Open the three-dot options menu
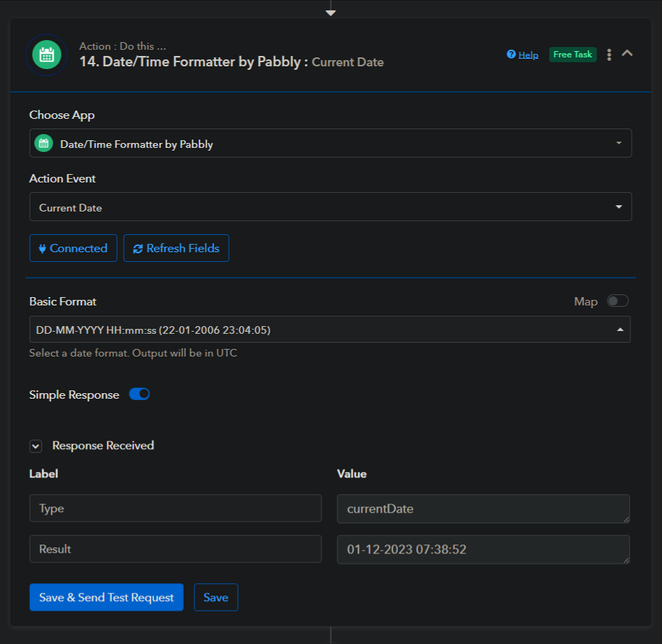This screenshot has width=662, height=644. [609, 55]
